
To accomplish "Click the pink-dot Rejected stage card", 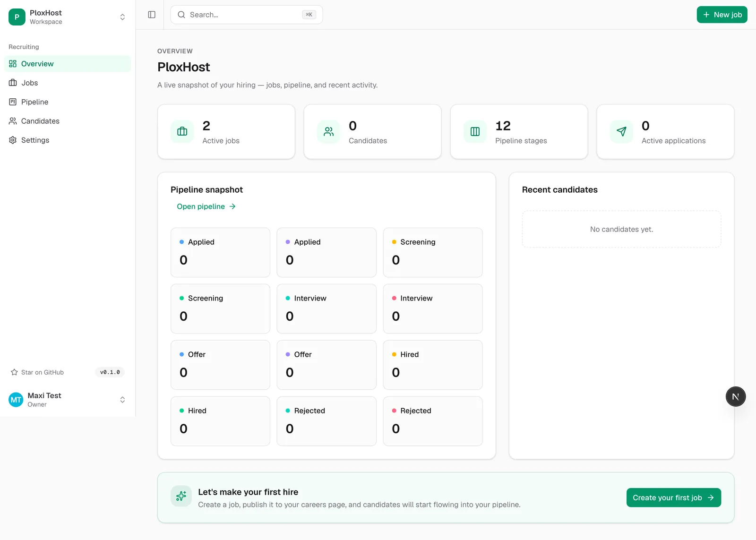I will pos(433,421).
